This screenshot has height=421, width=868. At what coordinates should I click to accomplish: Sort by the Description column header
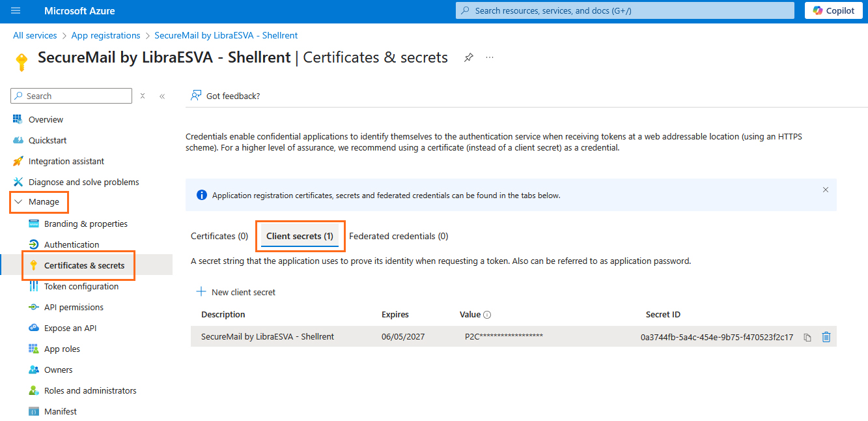(223, 314)
